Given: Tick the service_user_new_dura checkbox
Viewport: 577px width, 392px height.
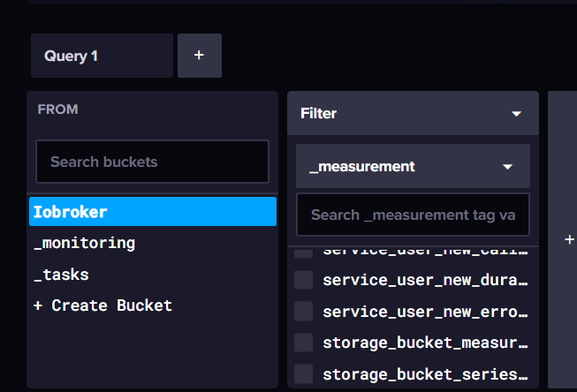Looking at the screenshot, I should pyautogui.click(x=303, y=281).
